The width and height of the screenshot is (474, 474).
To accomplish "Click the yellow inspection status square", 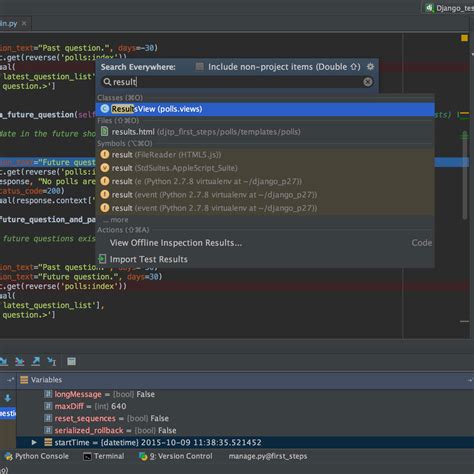I will [464, 38].
